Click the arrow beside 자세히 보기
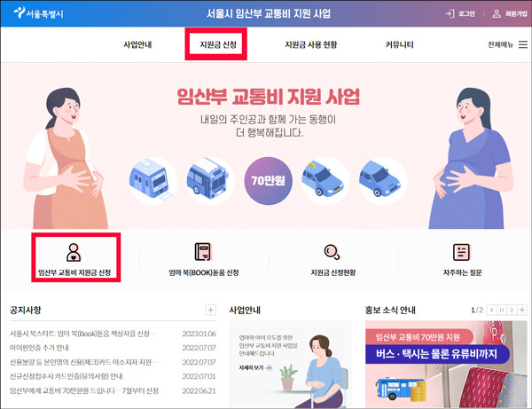The height and width of the screenshot is (409, 532). tap(269, 367)
